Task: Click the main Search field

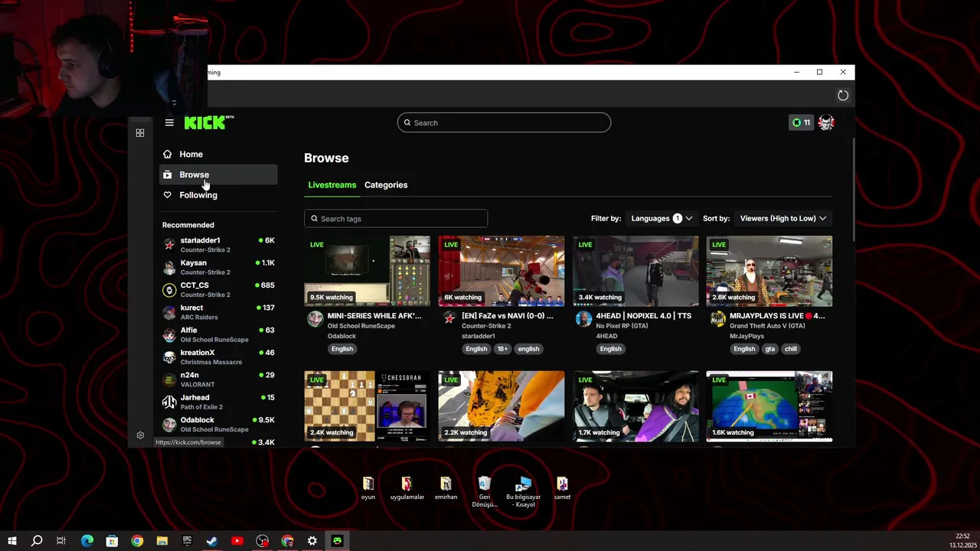Action: tap(504, 122)
